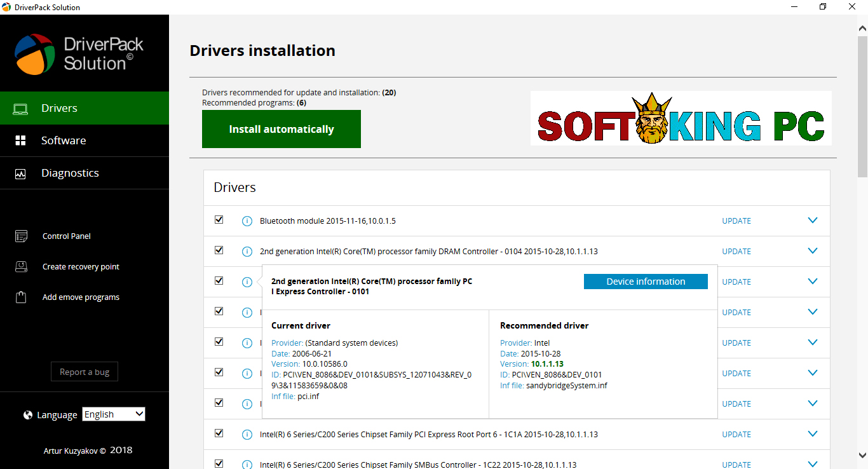Click current driver date 2006-06-21

(312, 353)
